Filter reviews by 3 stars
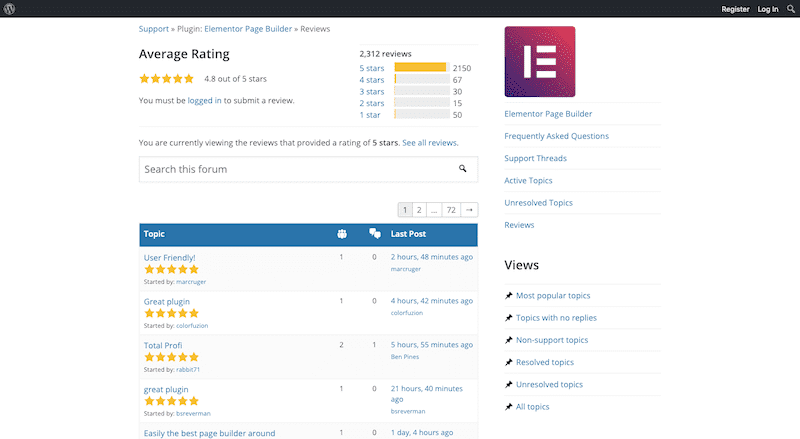 click(x=371, y=91)
